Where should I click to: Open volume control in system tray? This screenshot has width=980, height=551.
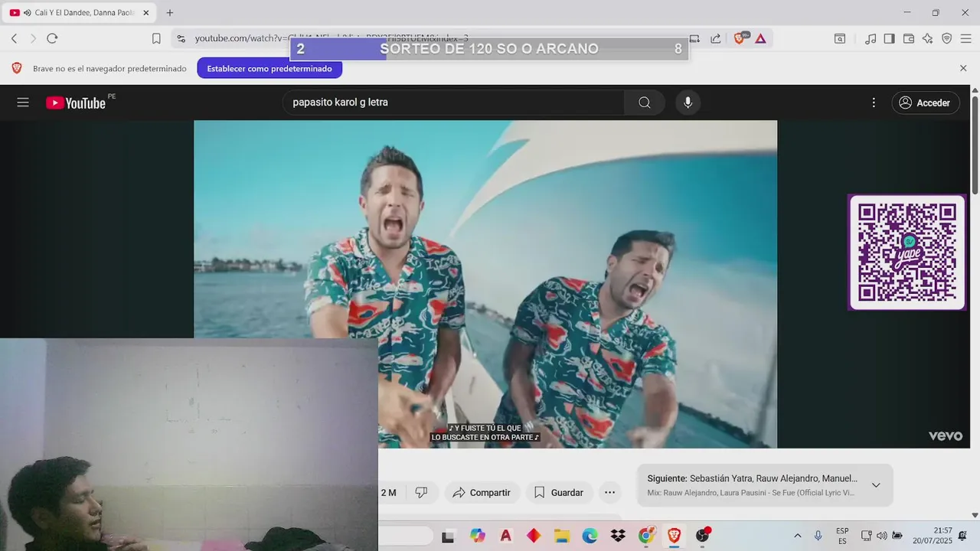tap(881, 536)
